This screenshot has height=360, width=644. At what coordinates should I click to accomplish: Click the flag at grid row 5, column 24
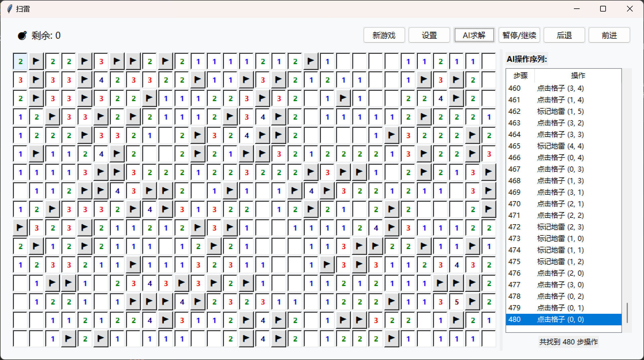tap(392, 135)
